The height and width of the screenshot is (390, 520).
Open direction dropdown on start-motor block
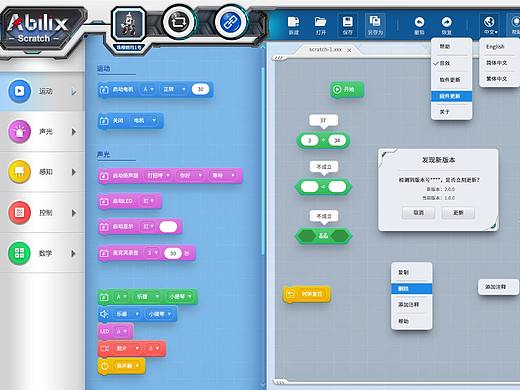(174, 89)
